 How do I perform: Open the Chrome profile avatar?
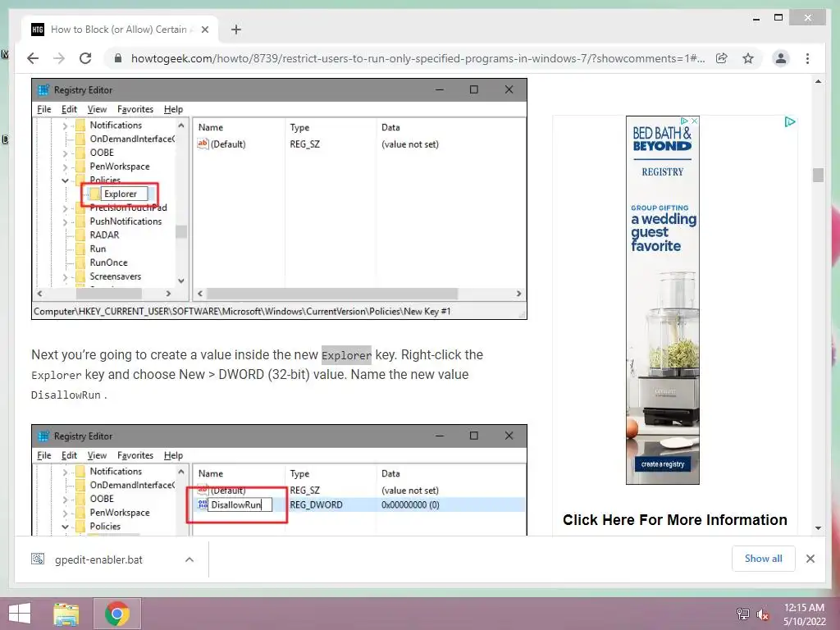pos(781,58)
